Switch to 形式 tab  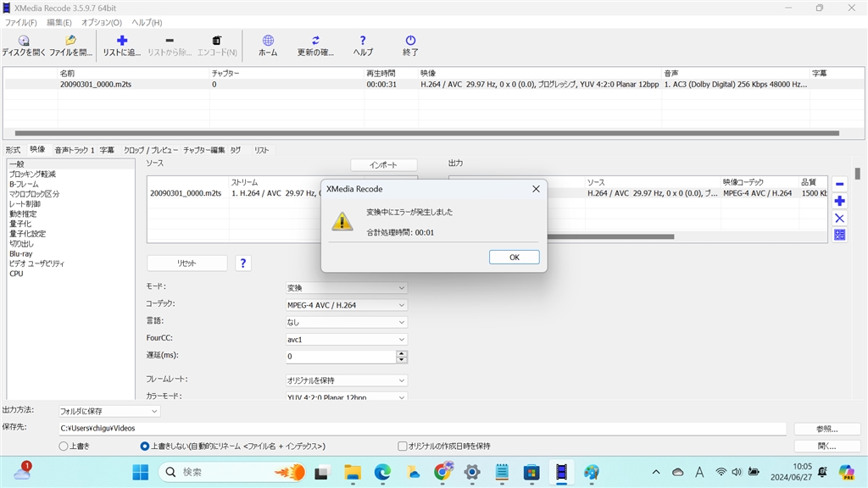pos(14,150)
